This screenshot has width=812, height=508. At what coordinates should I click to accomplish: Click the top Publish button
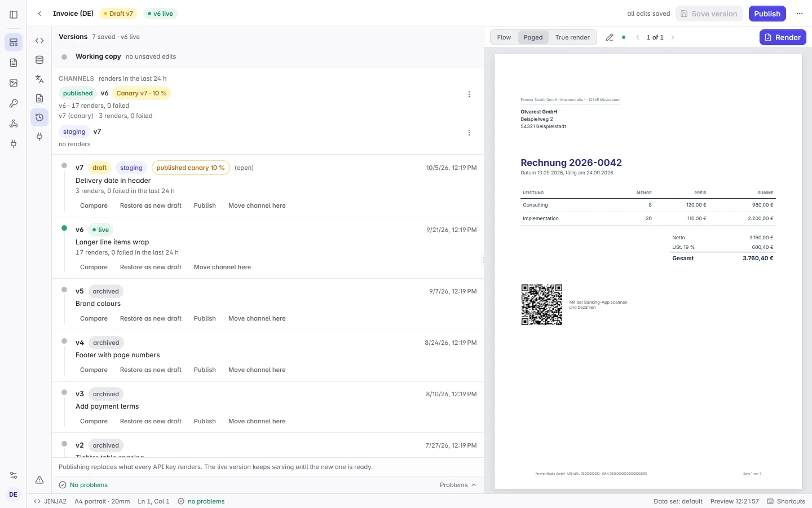click(767, 14)
